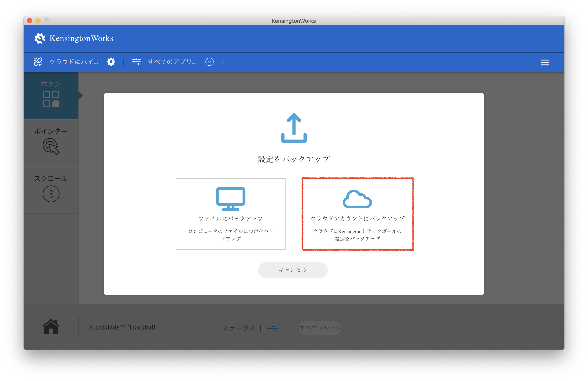The height and width of the screenshot is (381, 588).
Task: Click the KensingtonWorks brand name text
Action: click(x=82, y=38)
